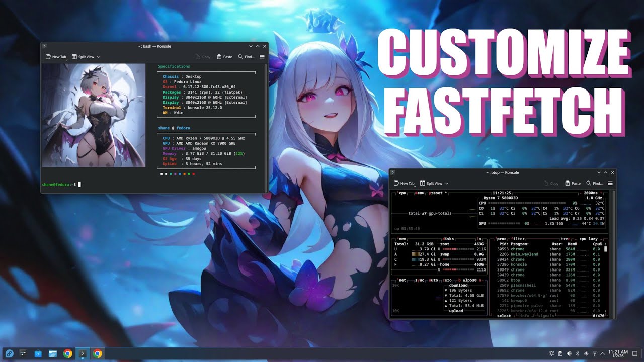Click 'select' at the bottom of btop processes
The height and width of the screenshot is (362, 644).
(504, 316)
